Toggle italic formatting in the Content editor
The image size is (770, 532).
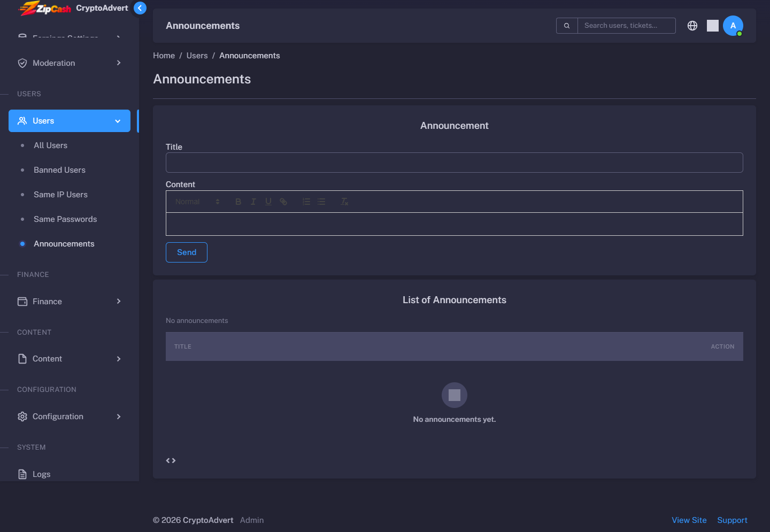[x=253, y=202]
